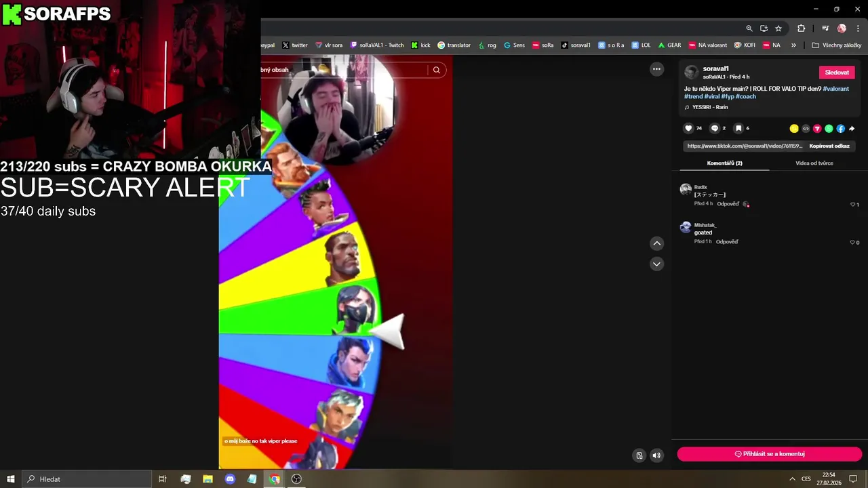Viewport: 868px width, 488px height.
Task: Open NA valorant bookmark
Action: coord(708,45)
